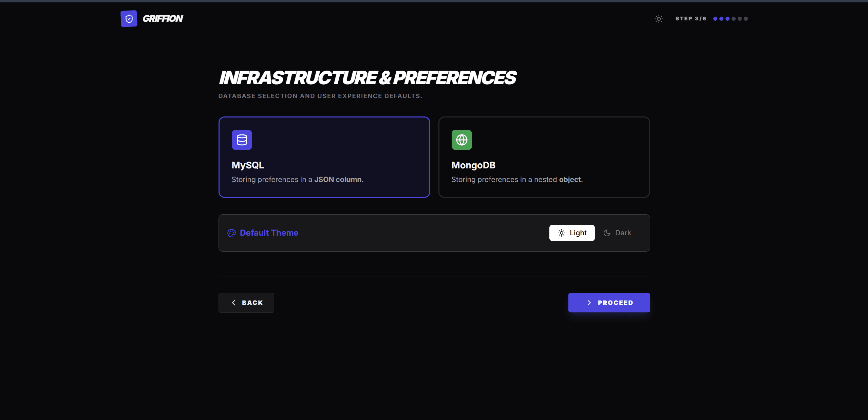Set default theme to Dark
Viewport: 868px width, 420px height.
618,233
